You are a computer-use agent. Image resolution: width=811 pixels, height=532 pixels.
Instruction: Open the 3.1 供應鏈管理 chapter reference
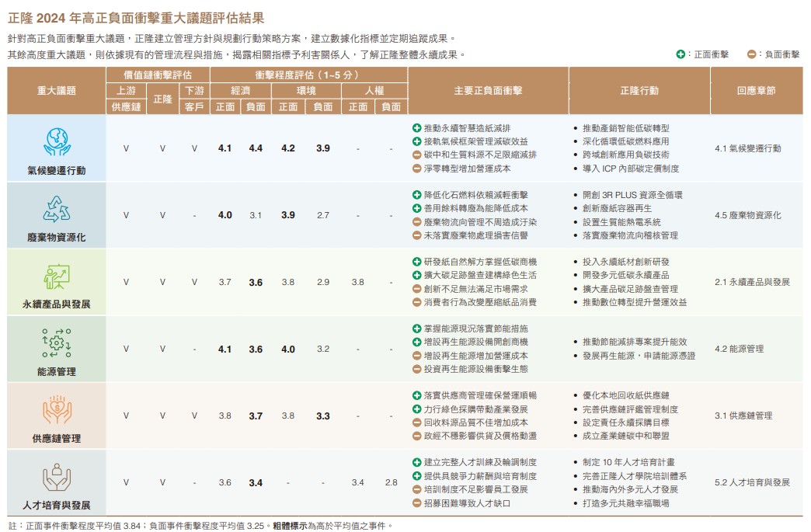743,416
